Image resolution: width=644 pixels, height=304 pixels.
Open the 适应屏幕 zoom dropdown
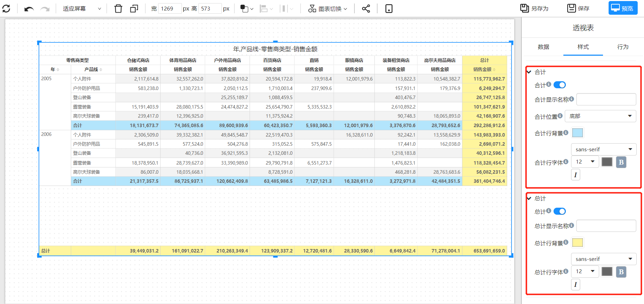[x=82, y=8]
